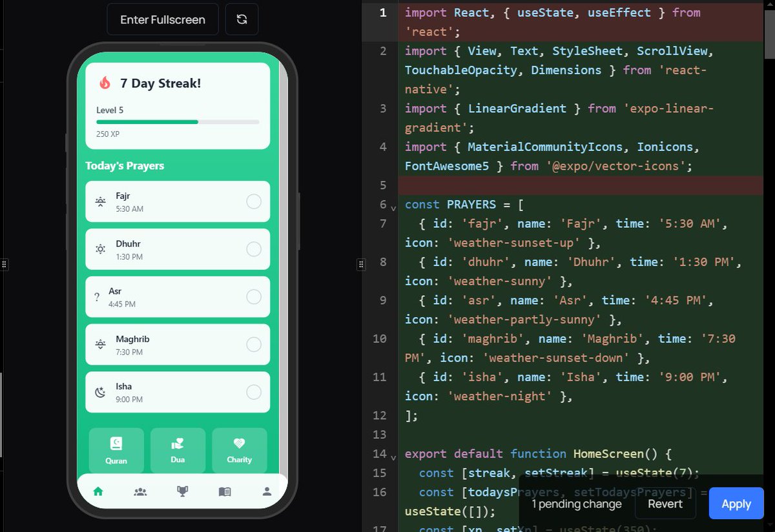
Task: Open the Quran card
Action: pyautogui.click(x=116, y=450)
